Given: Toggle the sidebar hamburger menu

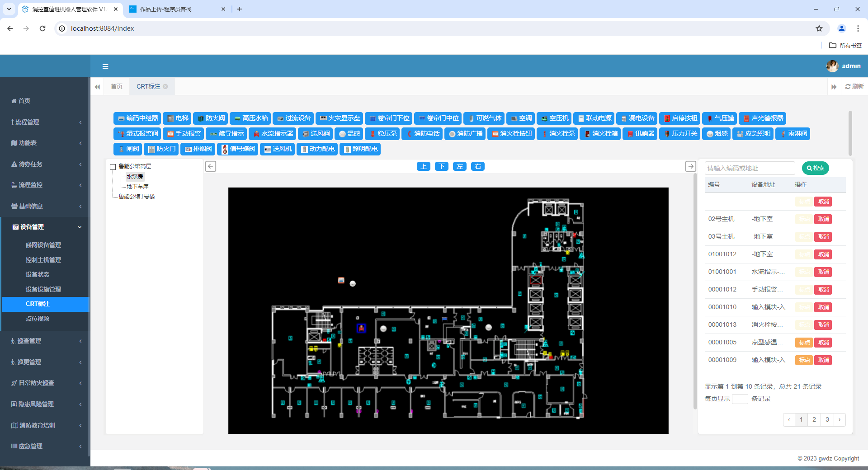Looking at the screenshot, I should pyautogui.click(x=105, y=66).
